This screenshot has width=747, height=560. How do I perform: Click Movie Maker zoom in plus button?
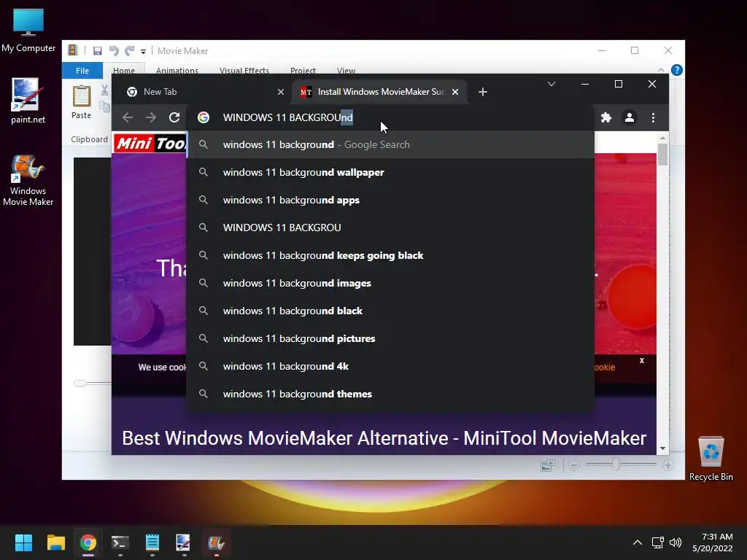[668, 465]
